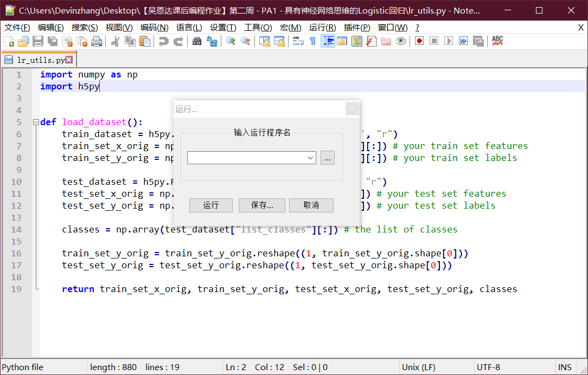The image size is (588, 375).
Task: Select the lr_utils.py tab
Action: (40, 60)
